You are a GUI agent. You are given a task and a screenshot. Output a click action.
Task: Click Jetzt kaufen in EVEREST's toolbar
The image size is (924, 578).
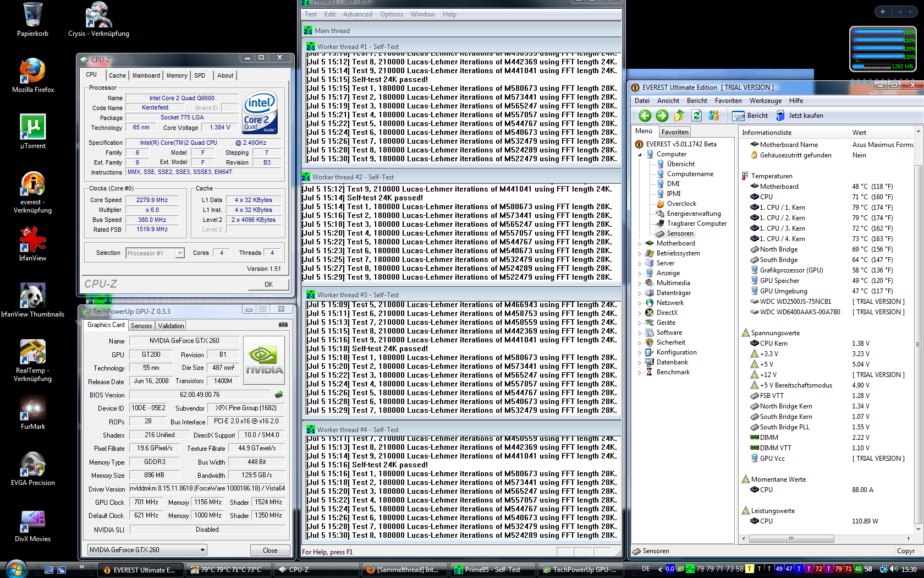click(800, 116)
